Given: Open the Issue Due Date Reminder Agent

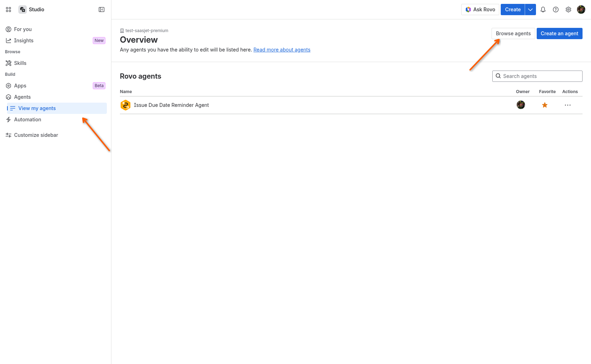Looking at the screenshot, I should click(171, 105).
